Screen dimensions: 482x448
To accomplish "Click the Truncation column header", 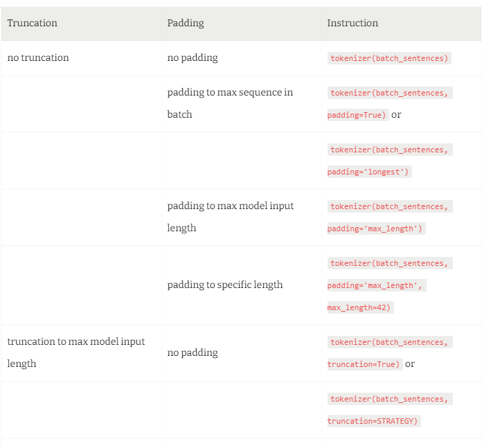I will (x=32, y=23).
